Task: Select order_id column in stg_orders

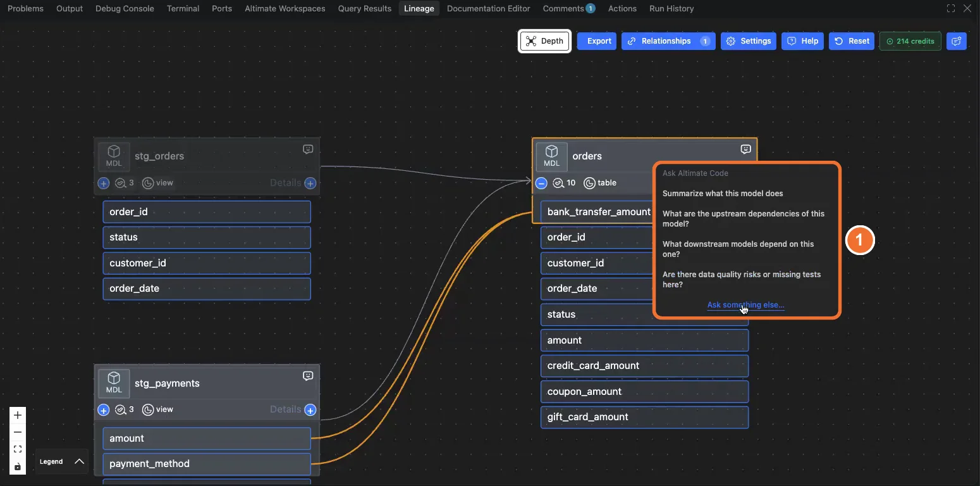Action: pos(207,212)
